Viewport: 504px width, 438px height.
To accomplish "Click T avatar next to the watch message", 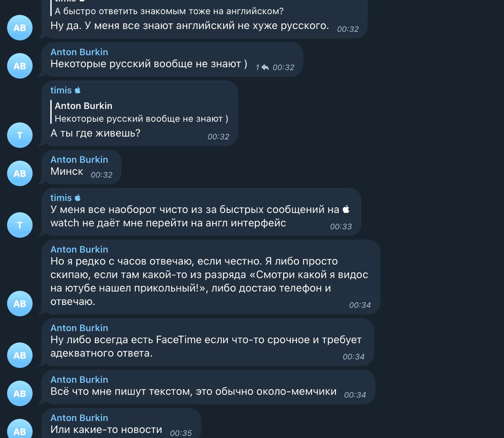I will [x=20, y=225].
